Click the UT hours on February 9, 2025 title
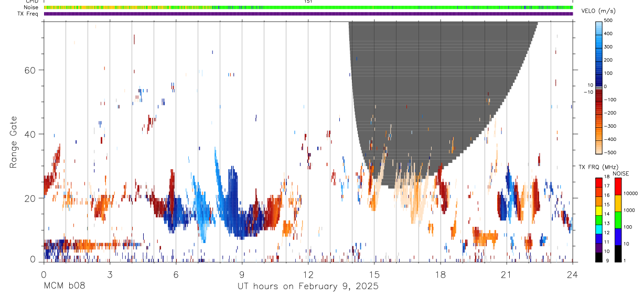The image size is (644, 297). [x=308, y=287]
